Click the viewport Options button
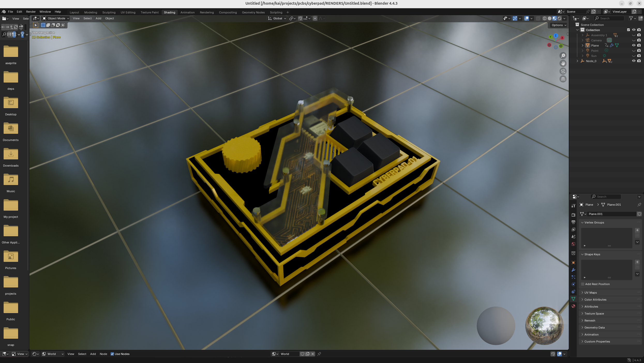Screen dimensions: 644x363 (559, 25)
